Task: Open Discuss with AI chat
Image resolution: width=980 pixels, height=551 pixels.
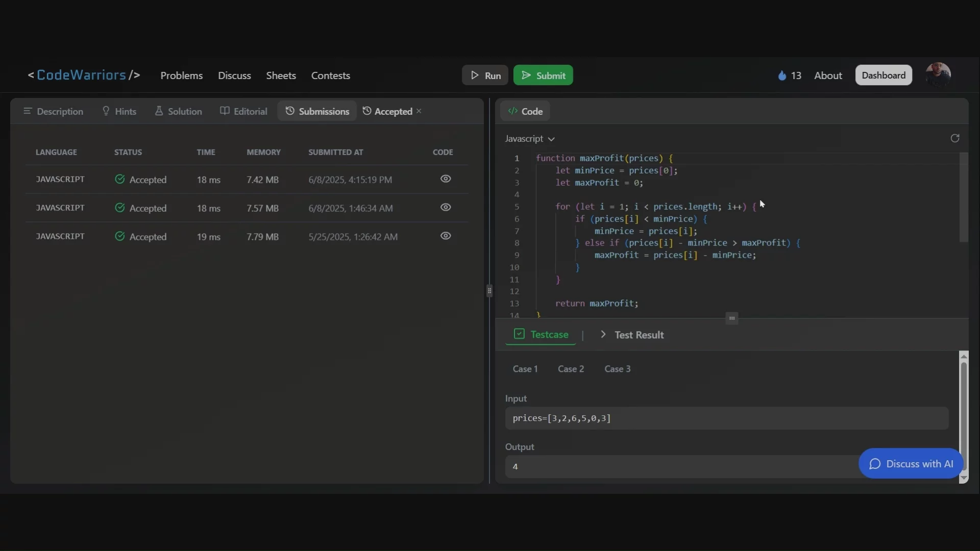Action: (911, 464)
